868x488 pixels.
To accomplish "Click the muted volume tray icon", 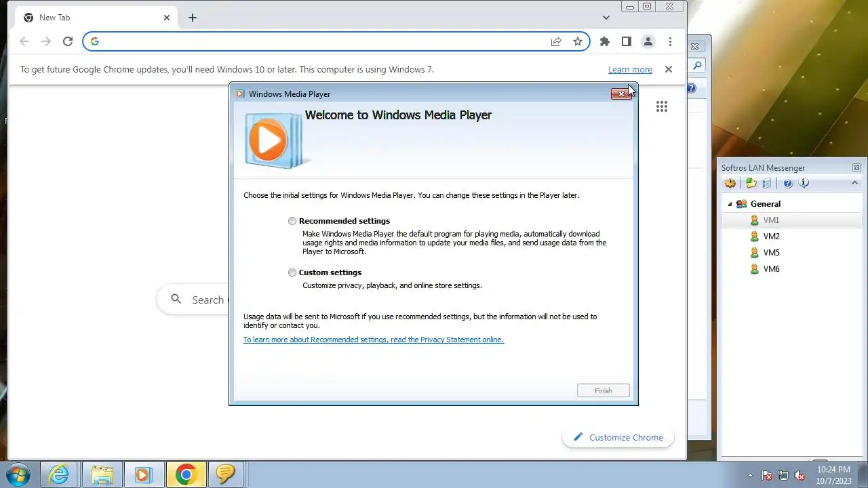I will pyautogui.click(x=800, y=475).
